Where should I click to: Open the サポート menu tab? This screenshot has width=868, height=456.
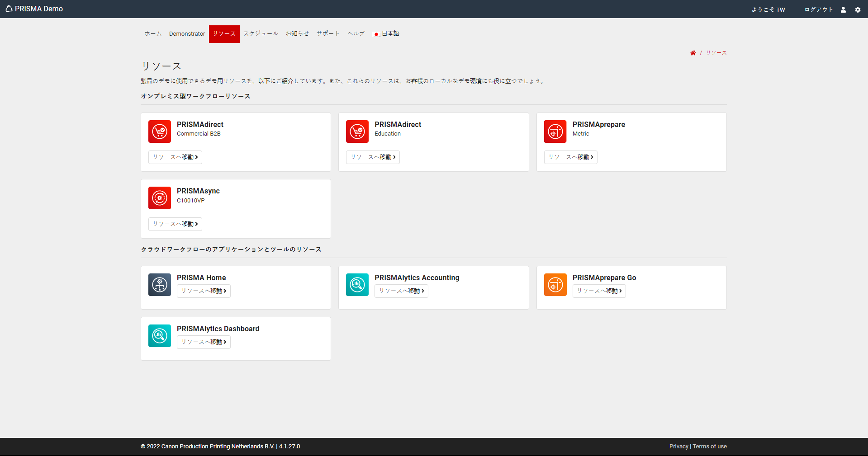tap(328, 34)
